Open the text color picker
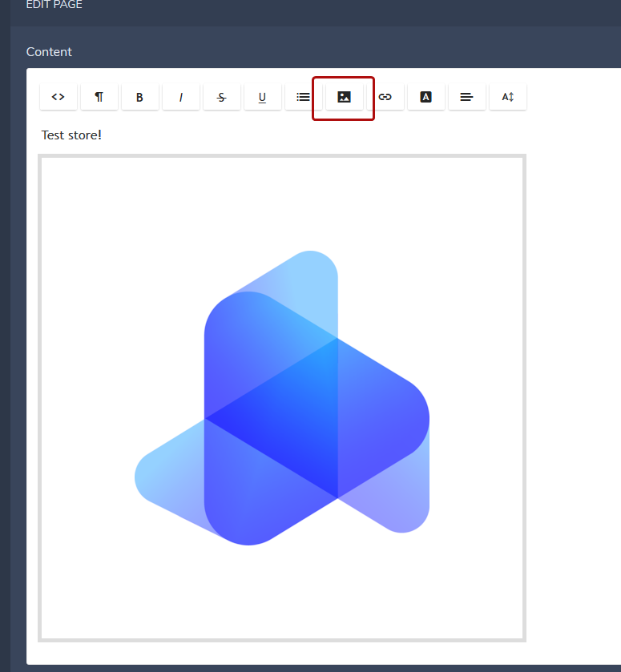Screen dimensions: 621x672 pyautogui.click(x=425, y=97)
